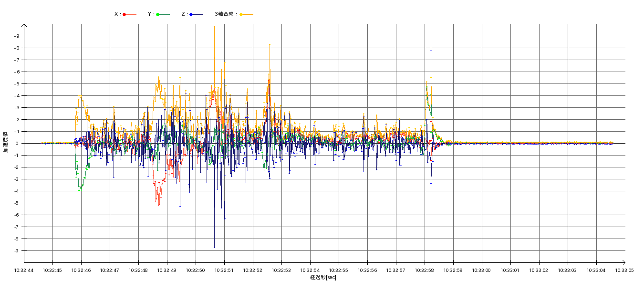644x291 pixels.
Task: Click the red X legend marker
Action: 125,14
